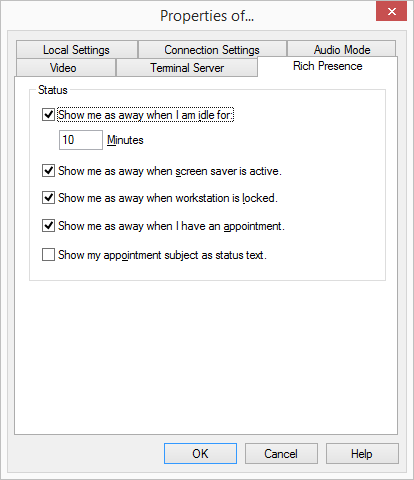This screenshot has width=414, height=480.
Task: Click focused label text ending in 'idle for:'
Action: coord(146,115)
